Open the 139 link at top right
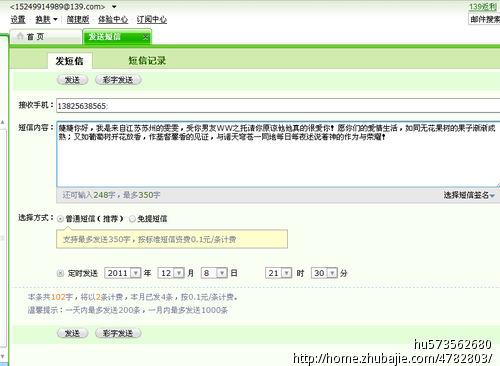This screenshot has height=366, width=500. (483, 7)
